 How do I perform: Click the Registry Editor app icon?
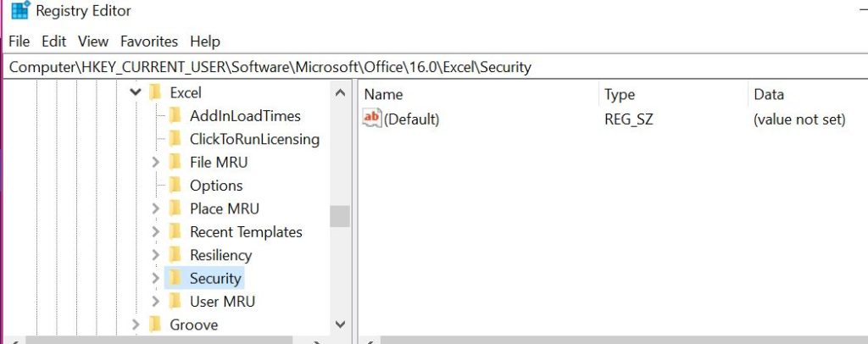19,12
